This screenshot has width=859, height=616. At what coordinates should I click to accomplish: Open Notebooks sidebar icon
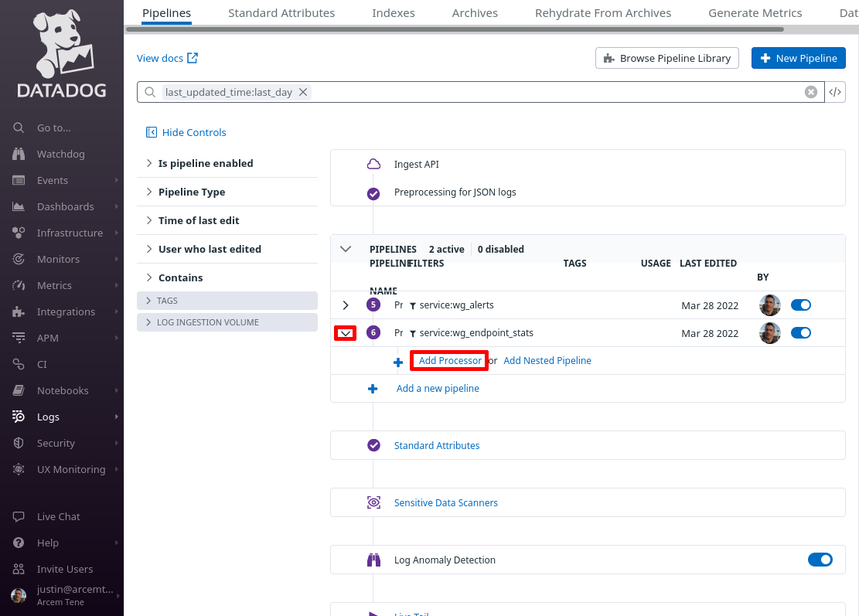[x=19, y=390]
